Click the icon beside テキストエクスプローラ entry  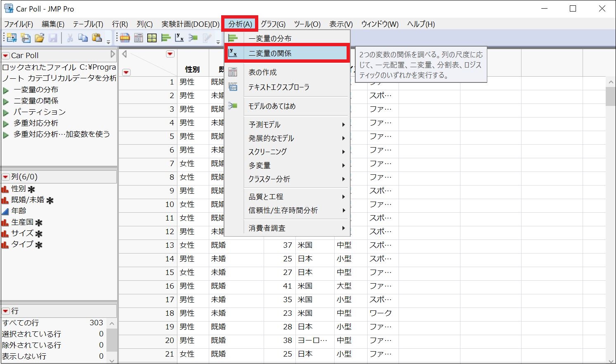233,87
